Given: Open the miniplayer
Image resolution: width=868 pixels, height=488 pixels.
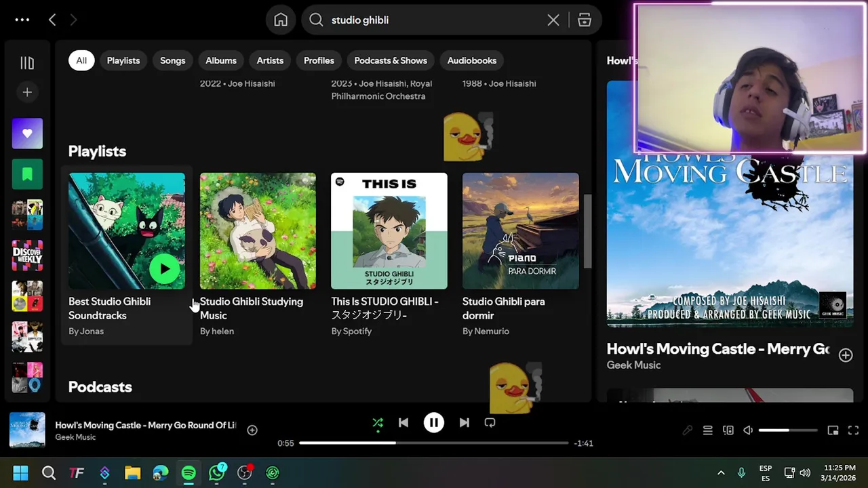Looking at the screenshot, I should (833, 430).
